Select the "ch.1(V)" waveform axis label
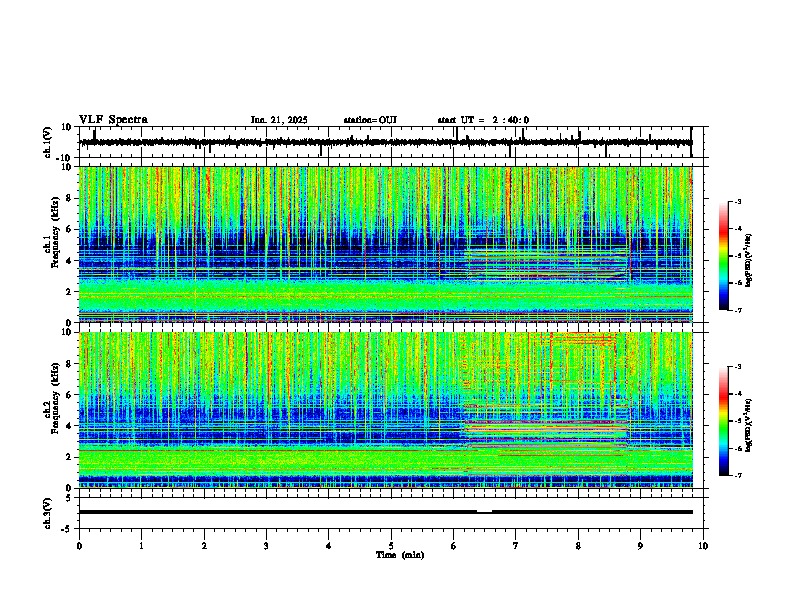 [x=48, y=142]
